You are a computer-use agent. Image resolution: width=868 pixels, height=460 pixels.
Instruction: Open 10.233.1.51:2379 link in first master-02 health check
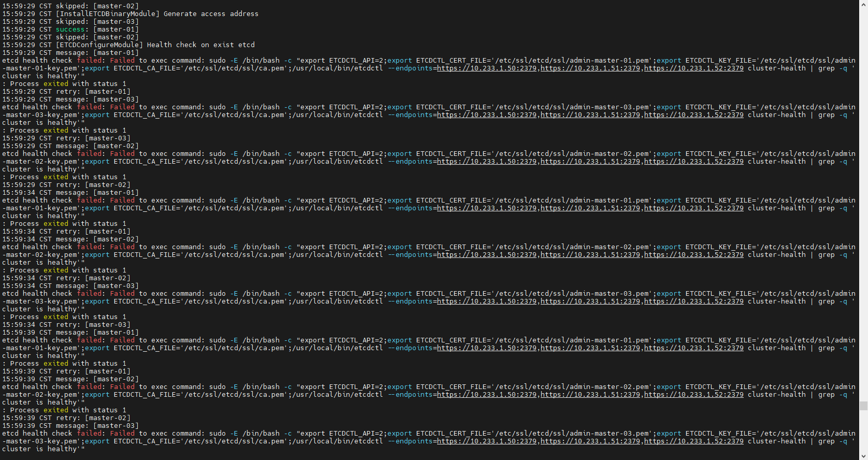pyautogui.click(x=590, y=162)
